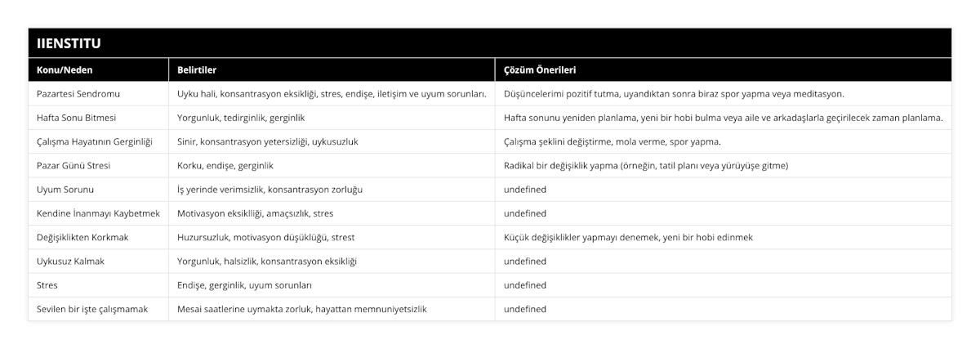Click the 'Yorgunluk, tedirginlik, gerginlik' symptoms cell

tap(332, 118)
